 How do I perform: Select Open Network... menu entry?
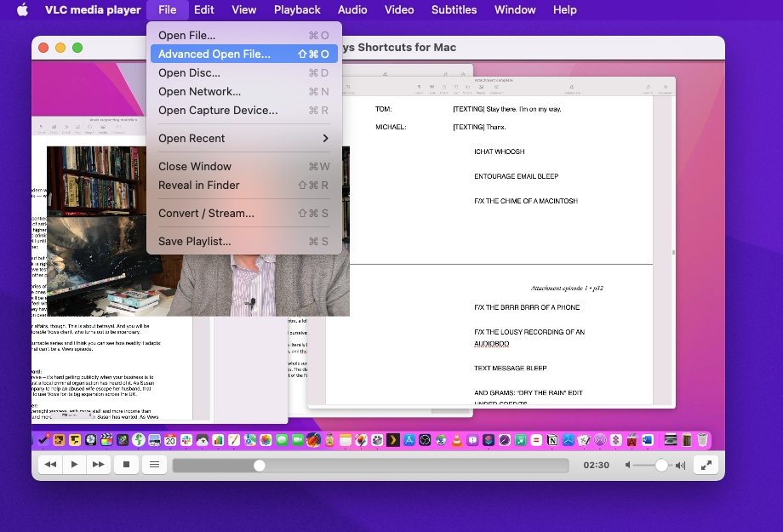pyautogui.click(x=243, y=91)
